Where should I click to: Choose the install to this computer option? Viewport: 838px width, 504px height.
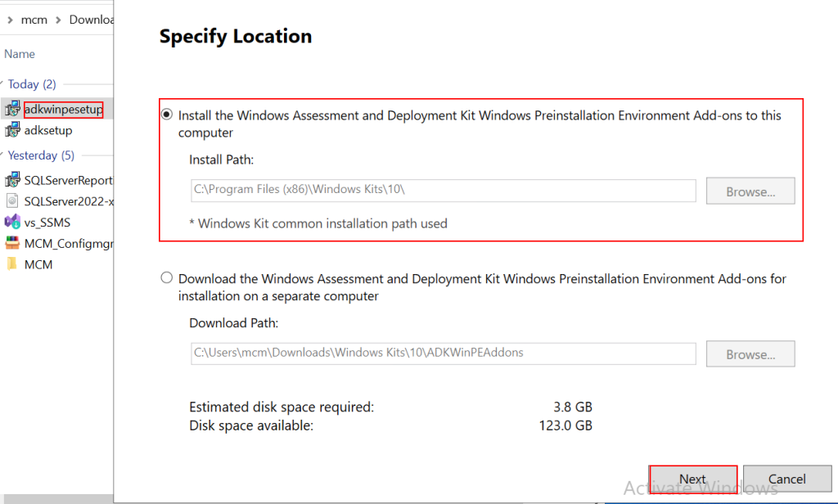[167, 115]
